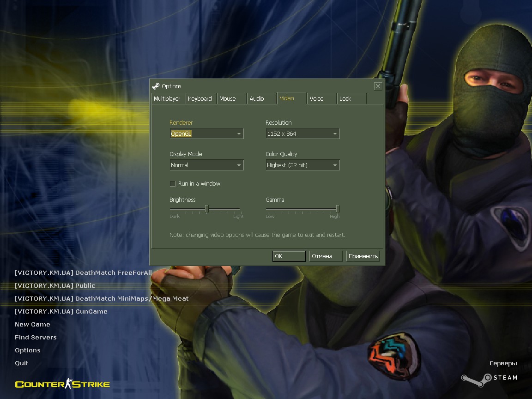This screenshot has width=532, height=399.
Task: Close the Options dialog with X
Action: (x=378, y=86)
